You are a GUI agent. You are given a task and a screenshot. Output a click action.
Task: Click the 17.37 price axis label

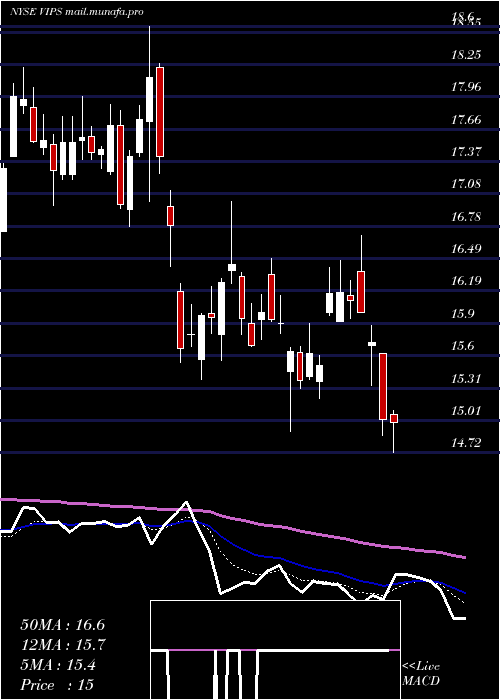[x=467, y=151]
